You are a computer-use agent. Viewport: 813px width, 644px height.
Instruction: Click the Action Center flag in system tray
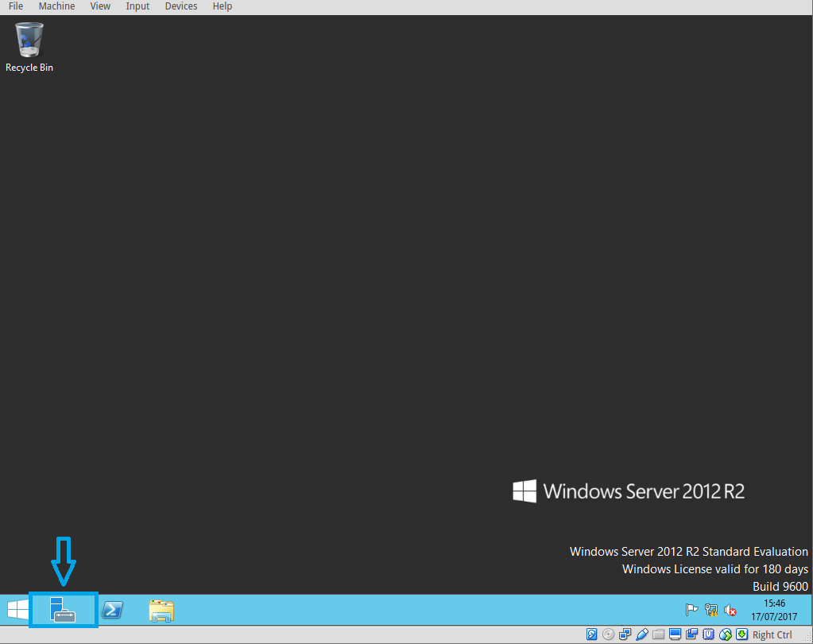pyautogui.click(x=691, y=610)
